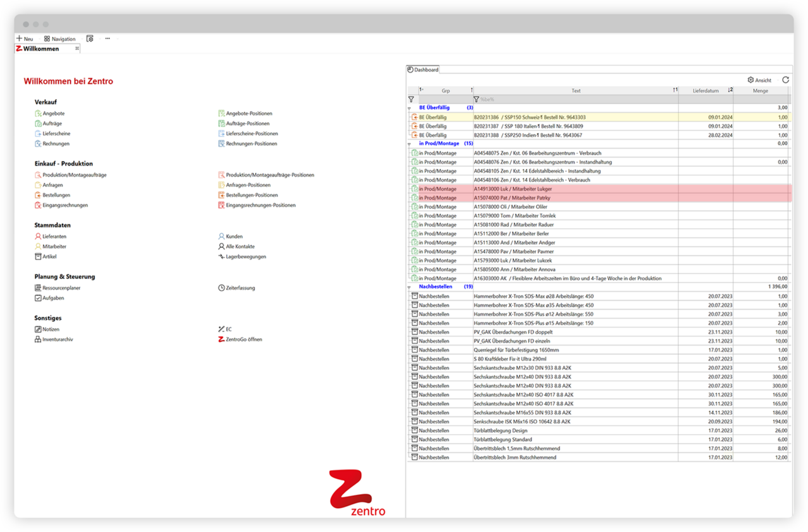Click the filter icon in Grp column
Image resolution: width=808 pixels, height=532 pixels.
point(411,100)
